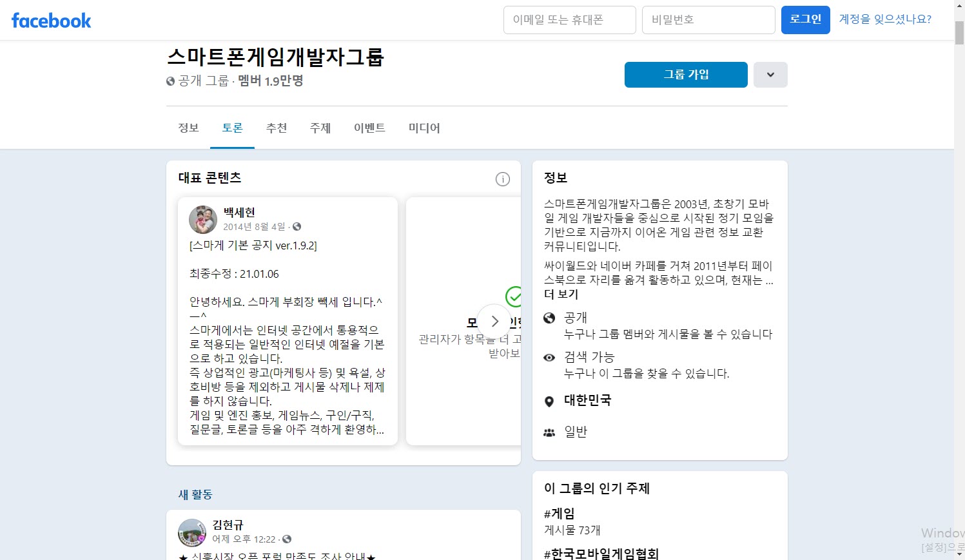Click the 대한민국 location link
The image size is (965, 560).
[x=587, y=400]
